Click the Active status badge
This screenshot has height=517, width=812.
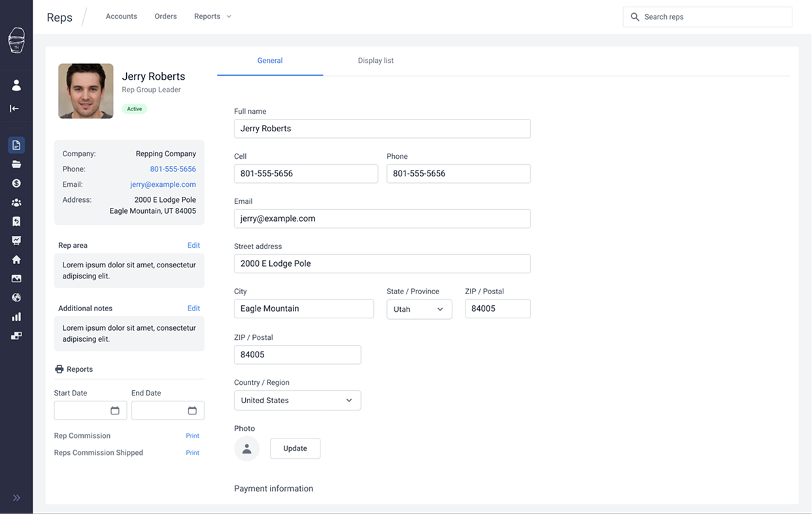135,109
